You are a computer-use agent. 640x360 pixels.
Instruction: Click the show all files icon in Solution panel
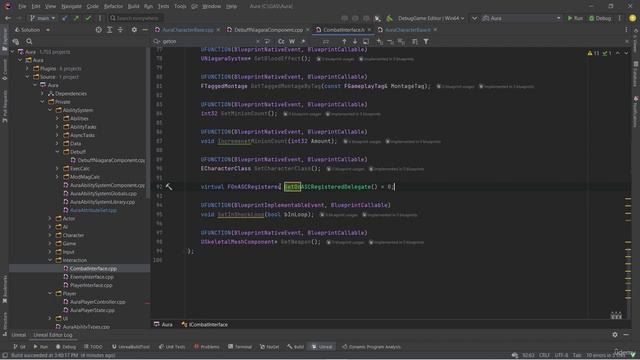(16, 41)
